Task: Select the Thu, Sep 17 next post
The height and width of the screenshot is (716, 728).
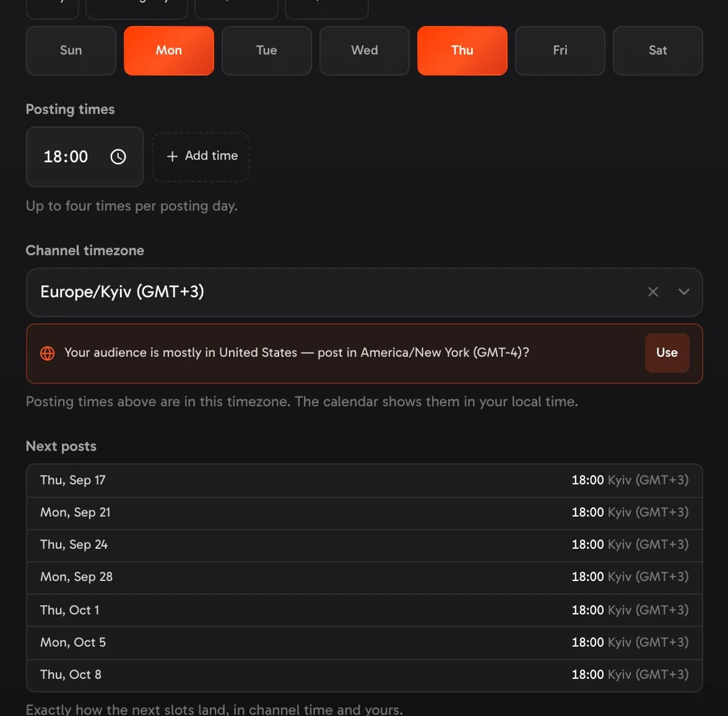Action: tap(365, 481)
